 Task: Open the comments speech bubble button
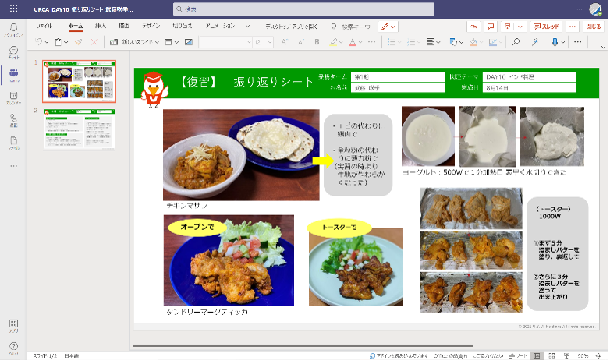491,27
